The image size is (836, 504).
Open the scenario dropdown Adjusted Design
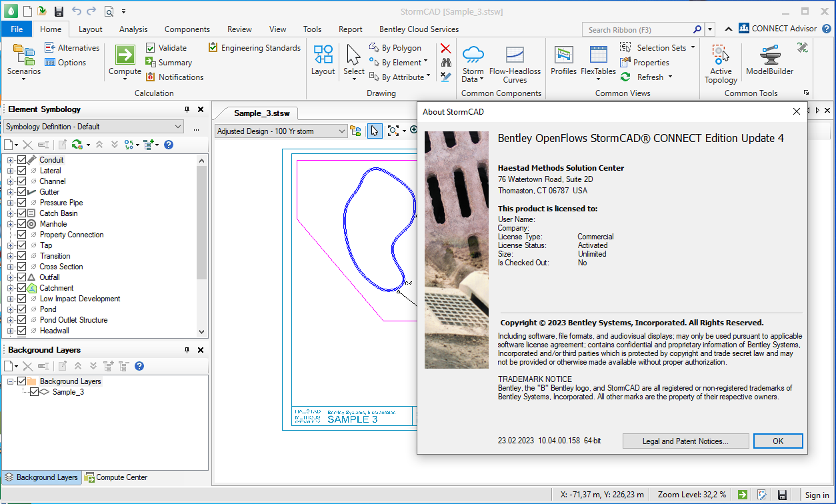281,131
